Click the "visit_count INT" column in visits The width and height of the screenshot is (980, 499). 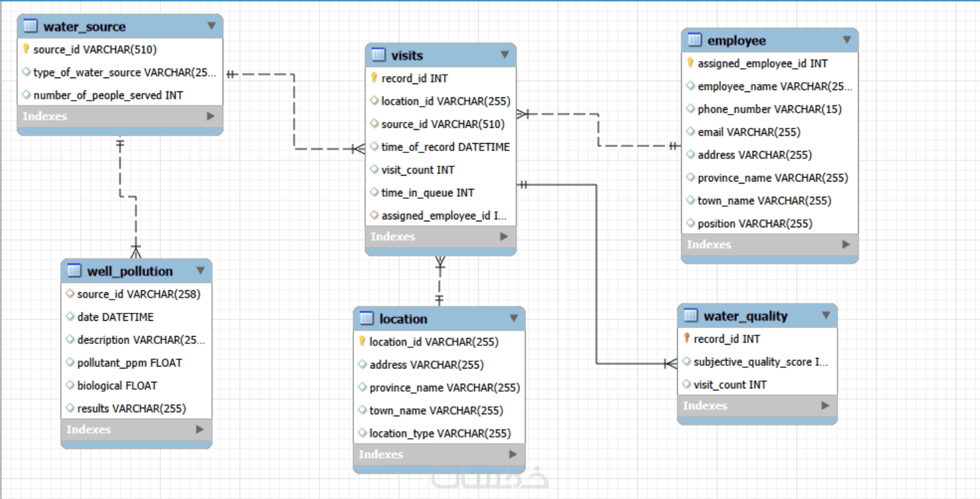(418, 170)
